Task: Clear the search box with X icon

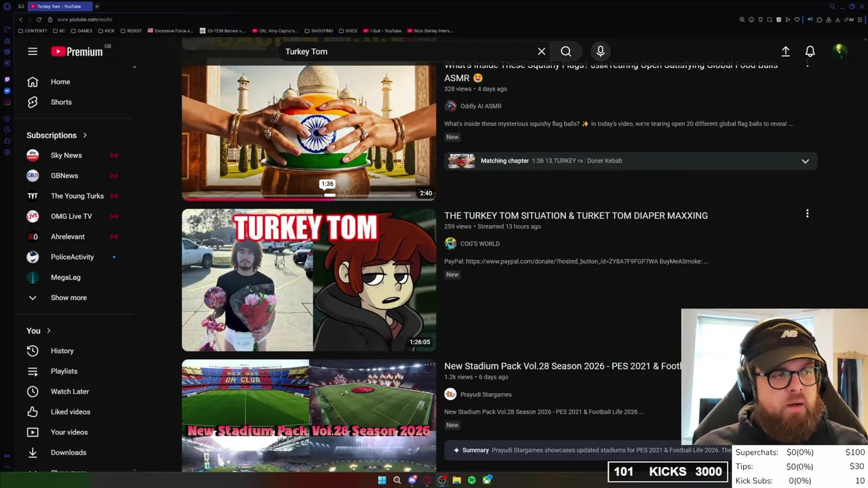Action: point(541,52)
